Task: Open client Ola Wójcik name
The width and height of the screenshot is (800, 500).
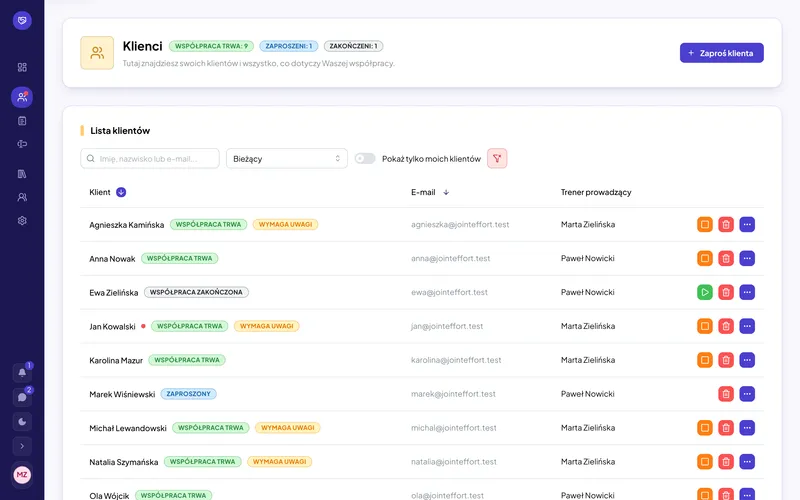Action: coord(109,495)
